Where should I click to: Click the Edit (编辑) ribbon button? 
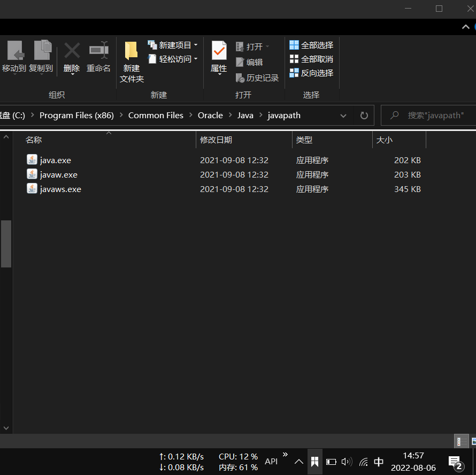point(249,62)
